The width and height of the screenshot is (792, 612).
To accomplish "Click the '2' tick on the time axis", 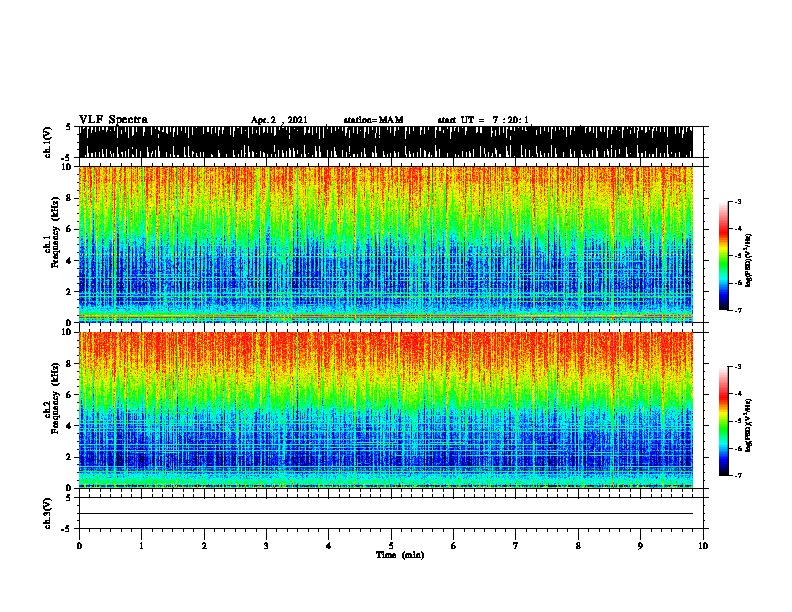I will pyautogui.click(x=204, y=546).
